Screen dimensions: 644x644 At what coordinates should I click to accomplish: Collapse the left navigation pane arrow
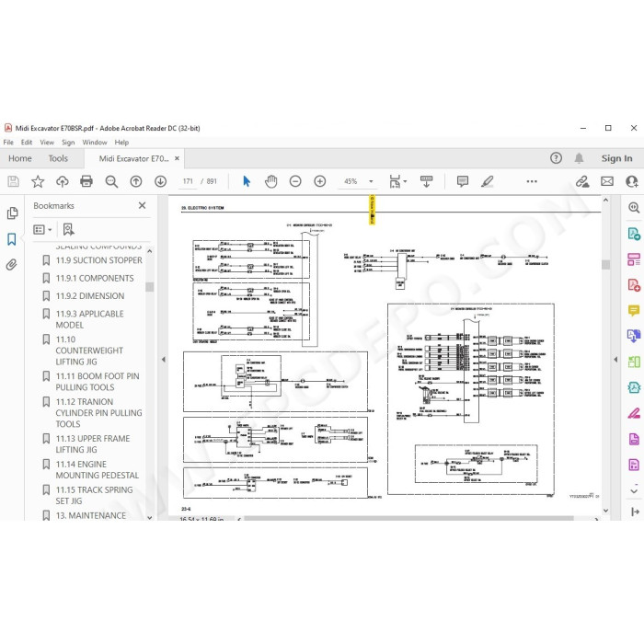coord(164,360)
